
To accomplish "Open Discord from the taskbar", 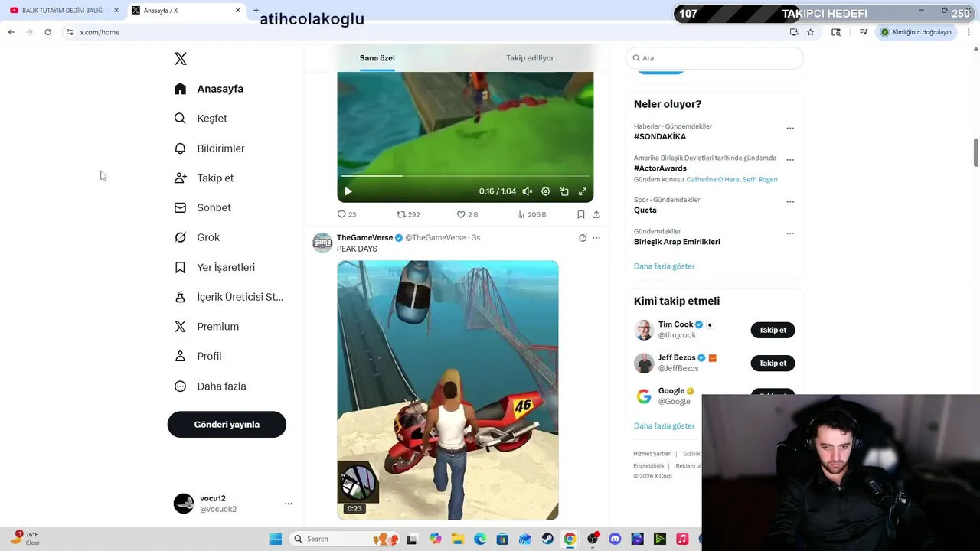I will pos(615,539).
